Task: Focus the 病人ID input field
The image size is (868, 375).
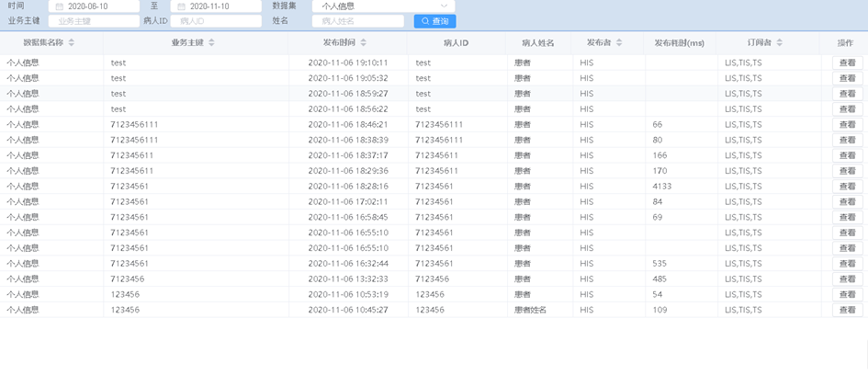Action: click(x=216, y=21)
